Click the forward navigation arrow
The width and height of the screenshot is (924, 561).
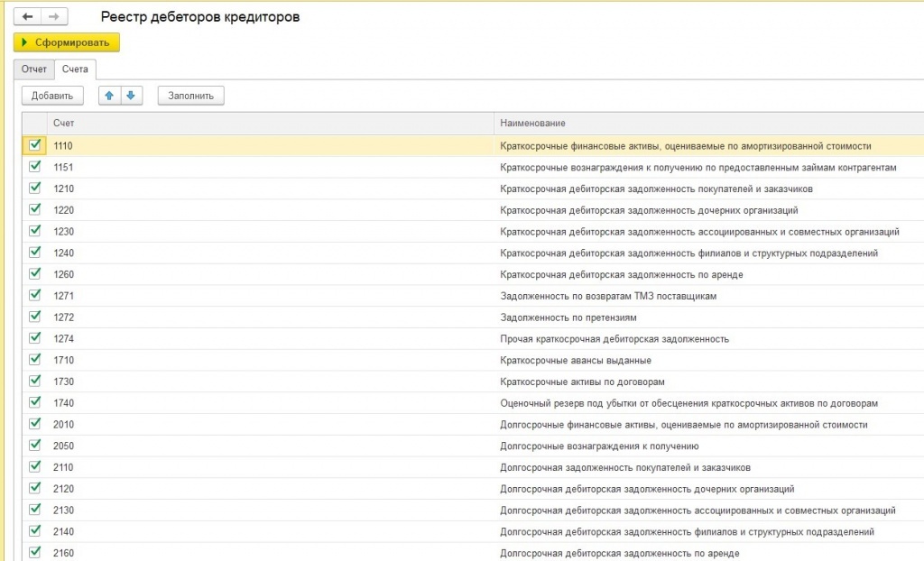click(x=54, y=17)
